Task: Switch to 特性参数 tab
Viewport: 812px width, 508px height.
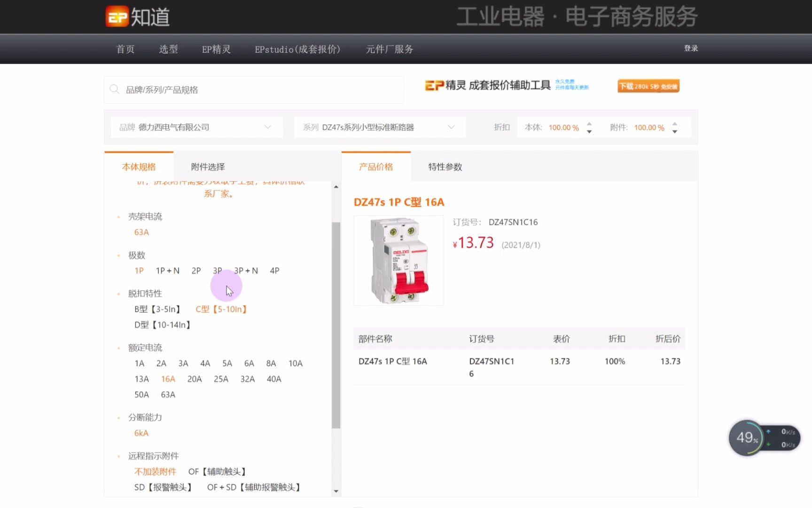Action: coord(445,167)
